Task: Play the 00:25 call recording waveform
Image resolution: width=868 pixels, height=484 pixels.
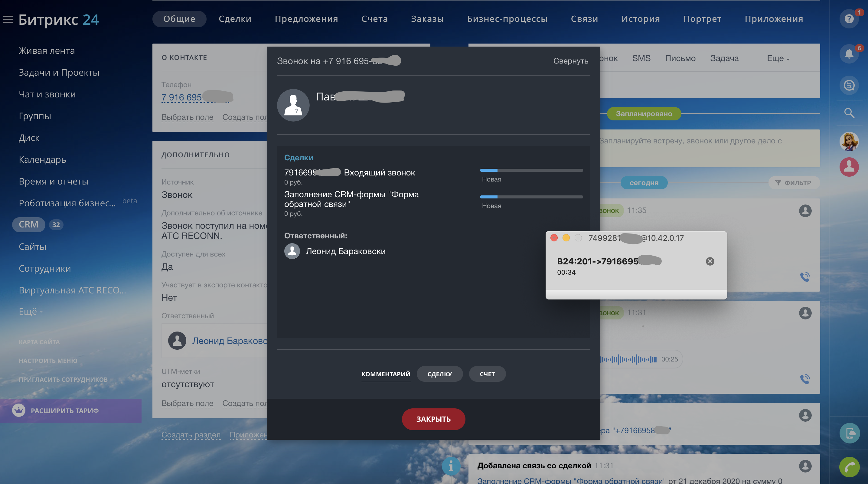Action: pyautogui.click(x=628, y=359)
